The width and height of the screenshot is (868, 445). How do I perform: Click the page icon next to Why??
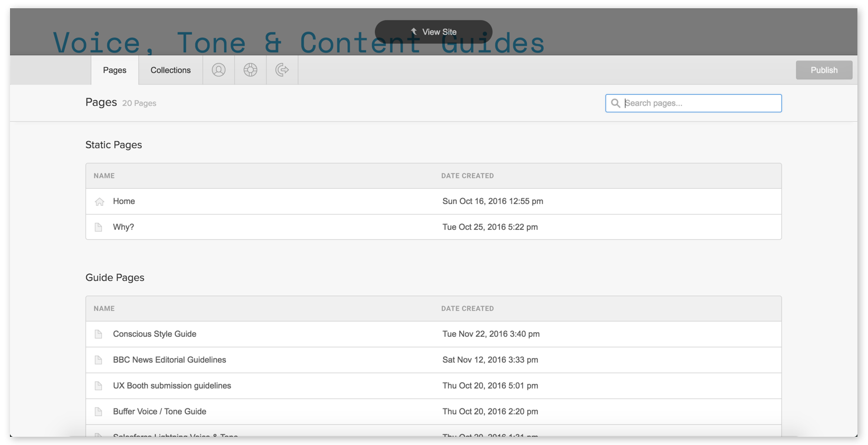point(98,226)
